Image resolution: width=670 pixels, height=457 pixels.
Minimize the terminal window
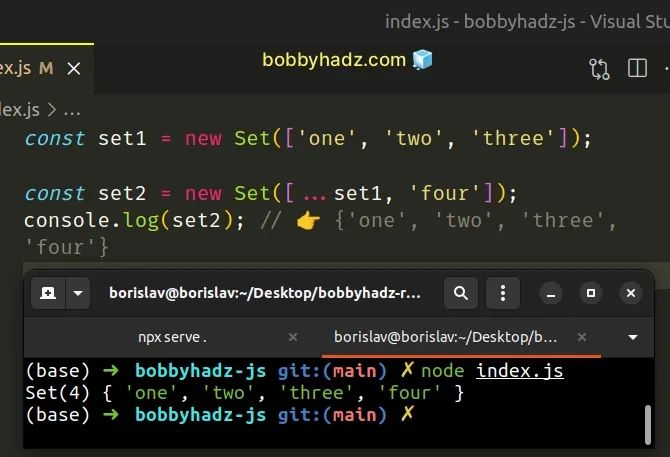tap(551, 293)
